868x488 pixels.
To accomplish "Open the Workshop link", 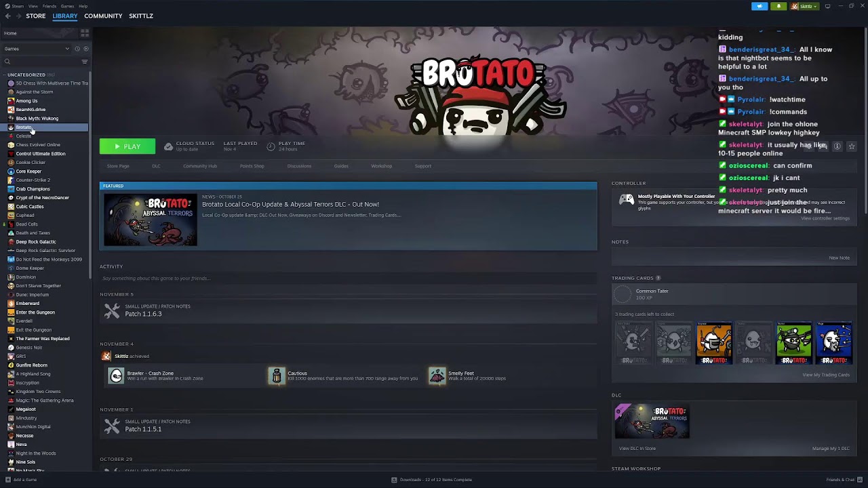I will [x=381, y=166].
